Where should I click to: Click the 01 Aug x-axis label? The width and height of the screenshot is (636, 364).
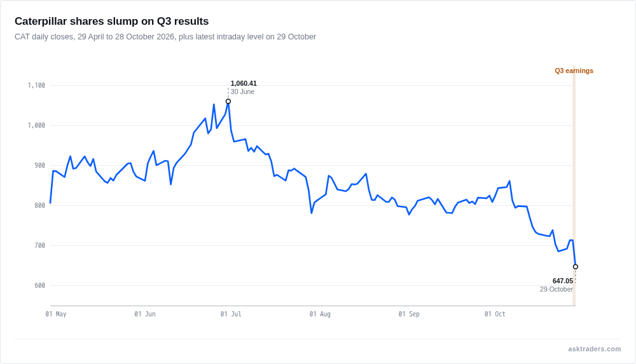tap(320, 314)
